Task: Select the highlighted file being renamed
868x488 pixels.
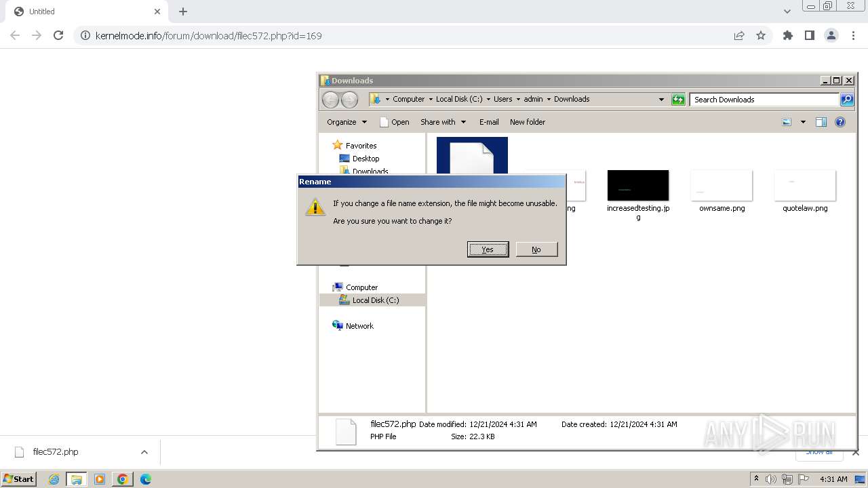Action: (472, 156)
